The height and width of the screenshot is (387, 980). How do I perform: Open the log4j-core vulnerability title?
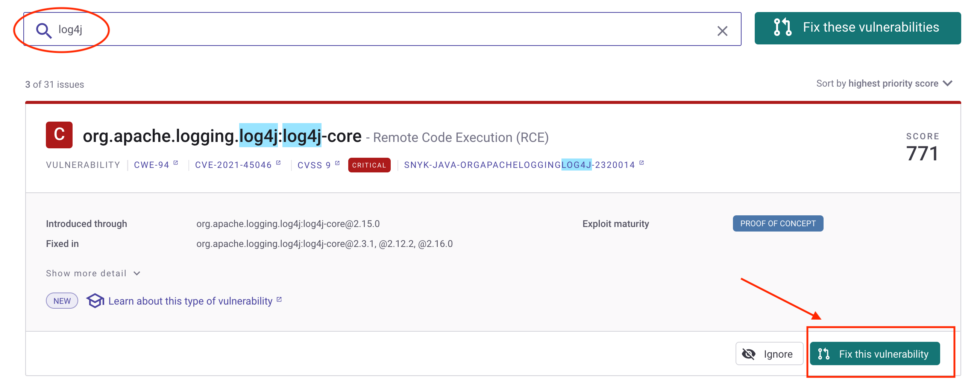point(222,136)
